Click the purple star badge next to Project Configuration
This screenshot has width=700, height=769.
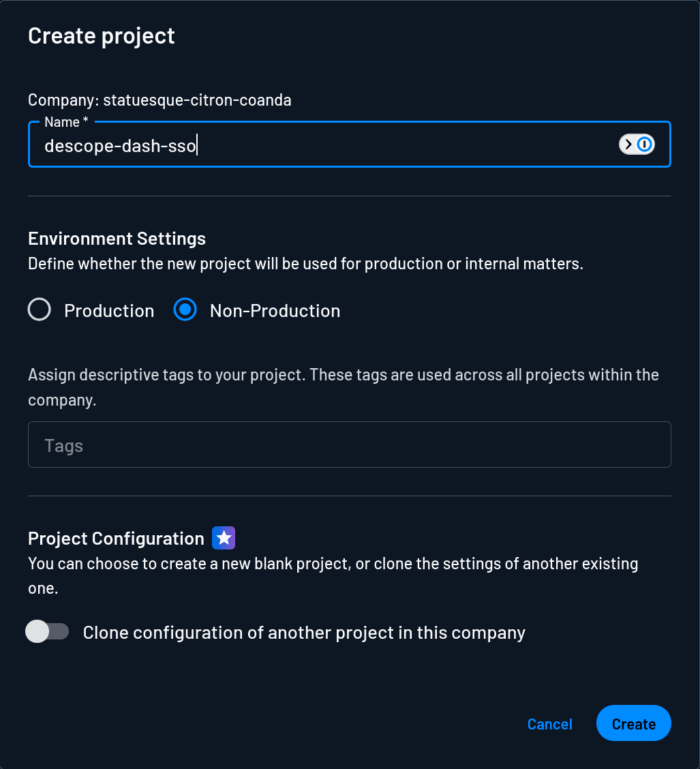click(x=224, y=538)
